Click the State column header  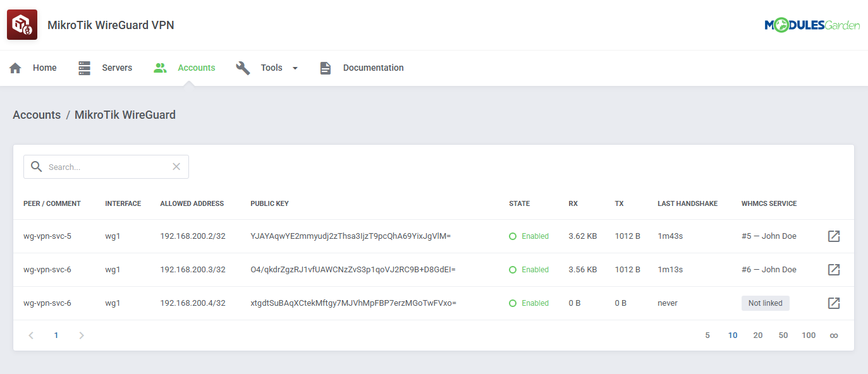(520, 203)
